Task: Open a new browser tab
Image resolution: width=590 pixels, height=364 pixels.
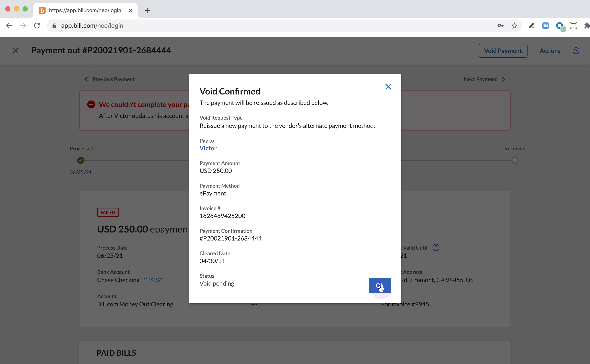Action: click(x=147, y=10)
